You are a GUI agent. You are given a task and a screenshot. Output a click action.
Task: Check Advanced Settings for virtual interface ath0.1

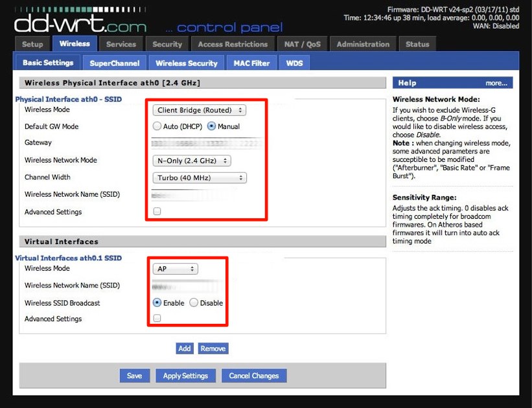click(x=157, y=319)
